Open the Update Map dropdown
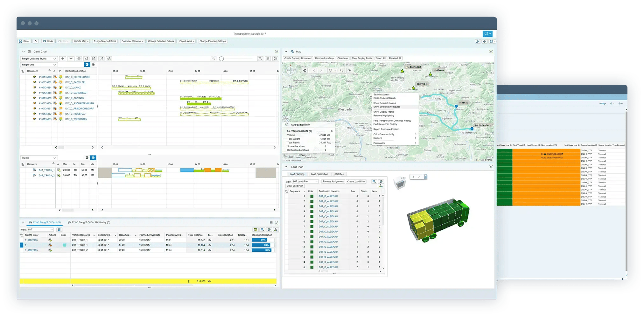Image resolution: width=644 pixels, height=315 pixels. tap(81, 41)
